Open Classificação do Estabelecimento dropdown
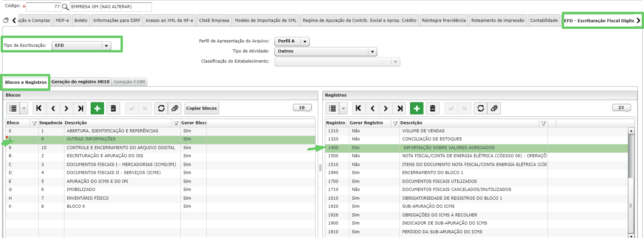644x238 pixels. coord(396,62)
